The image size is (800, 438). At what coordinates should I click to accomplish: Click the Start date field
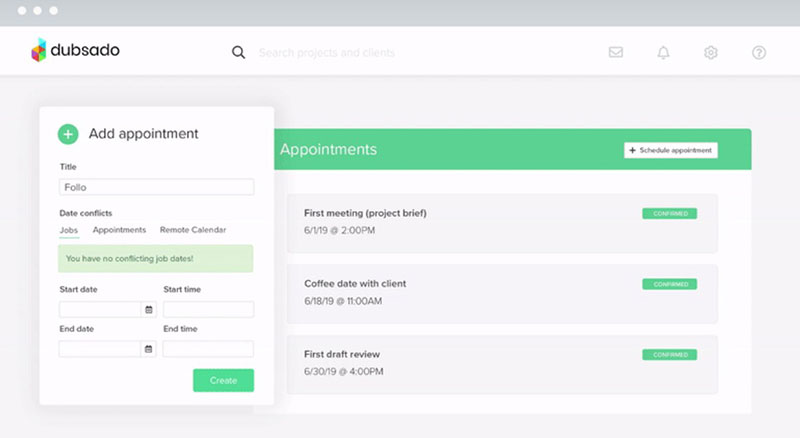pyautogui.click(x=100, y=309)
